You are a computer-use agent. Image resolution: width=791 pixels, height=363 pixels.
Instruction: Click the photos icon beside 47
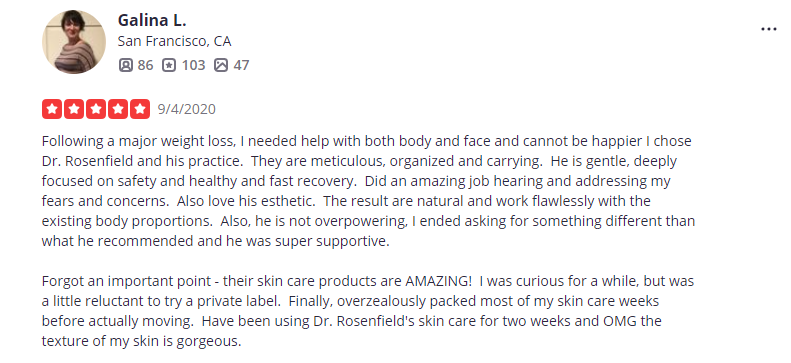coord(221,65)
